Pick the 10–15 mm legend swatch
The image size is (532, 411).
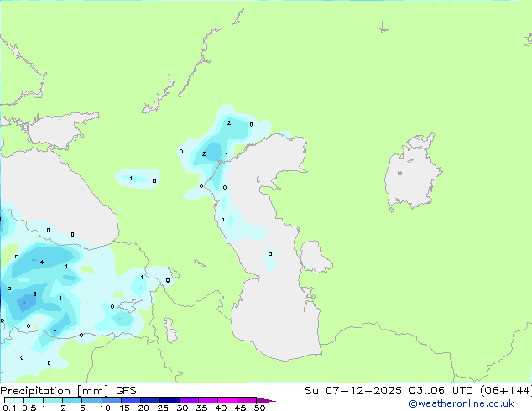111,400
